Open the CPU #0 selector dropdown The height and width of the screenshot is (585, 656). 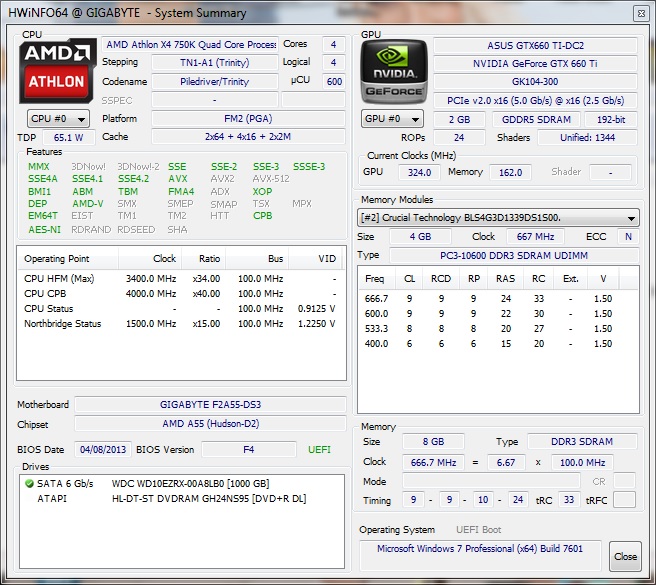pos(58,119)
